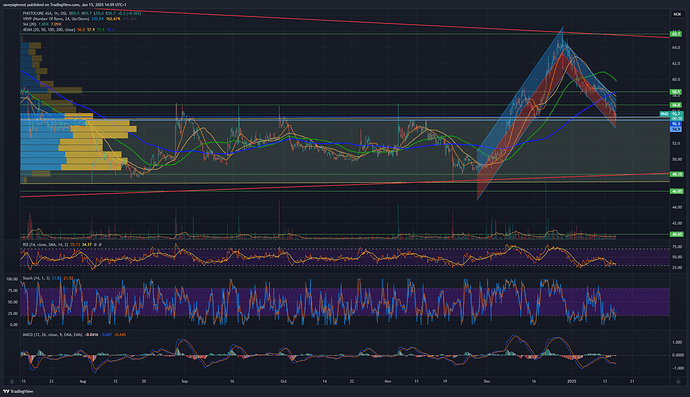The image size is (690, 397).
Task: Click the 65.7 green price label
Action: pos(676,34)
